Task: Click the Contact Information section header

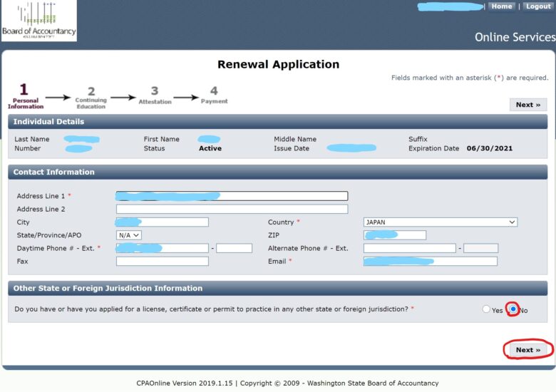Action: coord(278,172)
